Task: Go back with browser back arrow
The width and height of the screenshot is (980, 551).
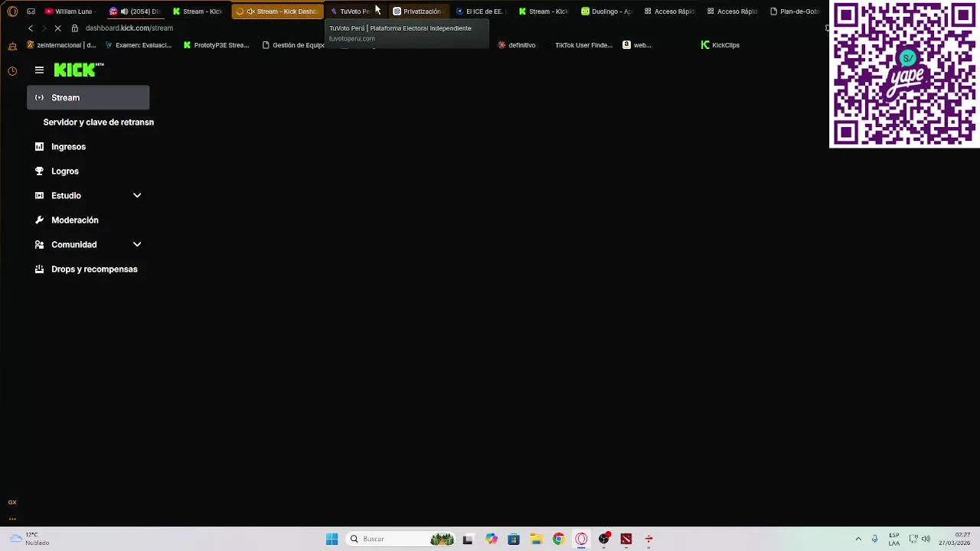Action: (x=31, y=28)
